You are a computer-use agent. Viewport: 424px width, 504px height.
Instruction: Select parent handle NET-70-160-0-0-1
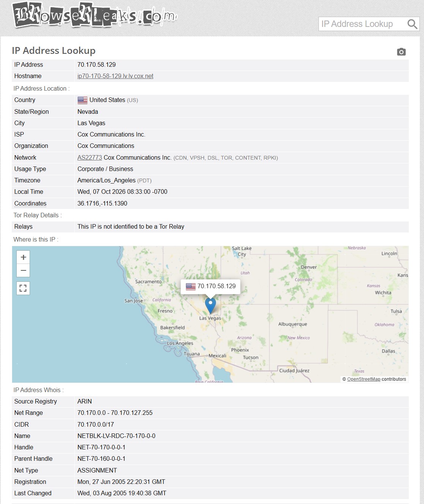[x=101, y=458]
